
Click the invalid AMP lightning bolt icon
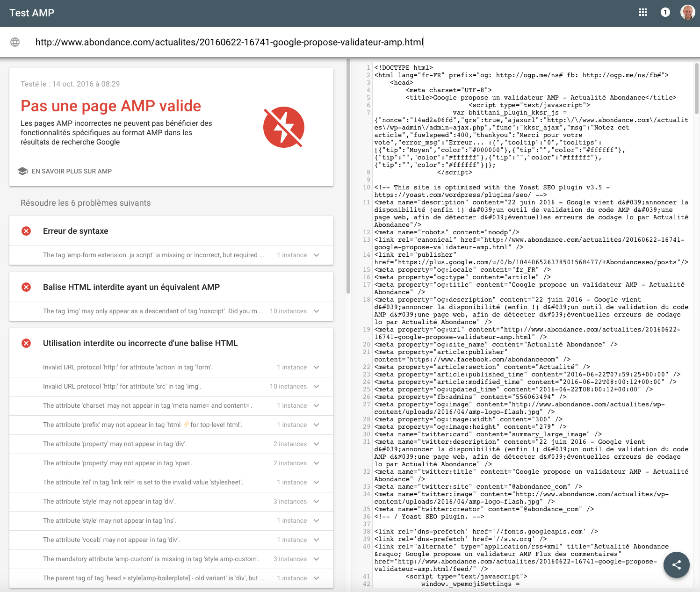pyautogui.click(x=284, y=127)
